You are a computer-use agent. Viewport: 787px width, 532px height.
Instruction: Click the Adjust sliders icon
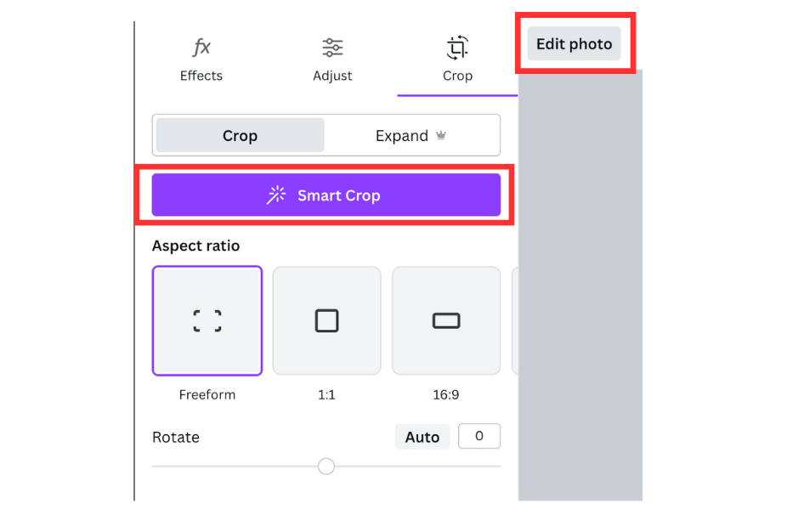(332, 48)
